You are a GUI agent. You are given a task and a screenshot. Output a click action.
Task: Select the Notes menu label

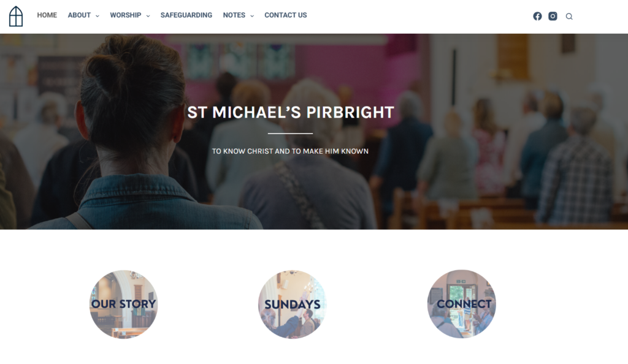point(234,15)
